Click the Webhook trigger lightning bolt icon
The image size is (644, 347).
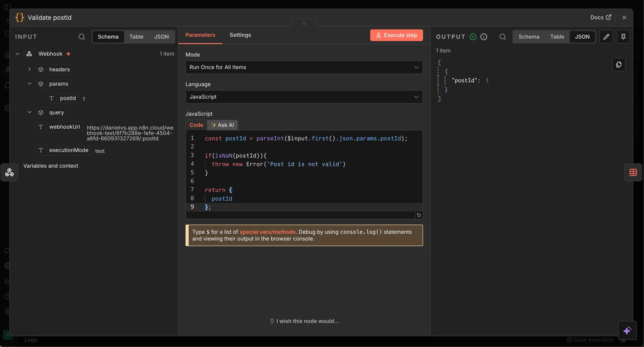point(68,54)
